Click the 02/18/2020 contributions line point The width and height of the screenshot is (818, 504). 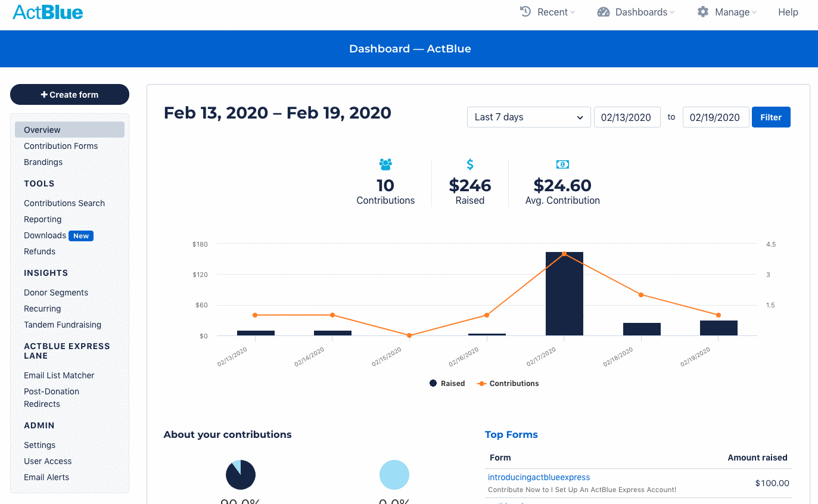tap(642, 295)
